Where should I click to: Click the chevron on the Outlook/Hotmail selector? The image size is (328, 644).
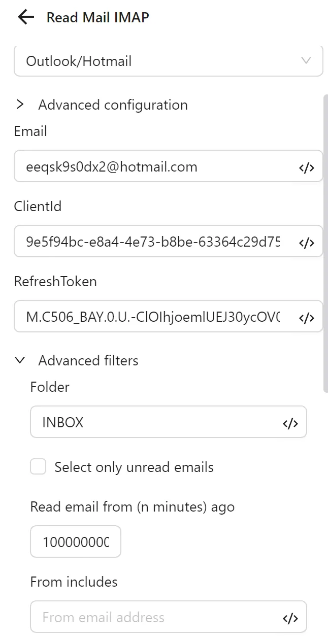click(x=306, y=60)
